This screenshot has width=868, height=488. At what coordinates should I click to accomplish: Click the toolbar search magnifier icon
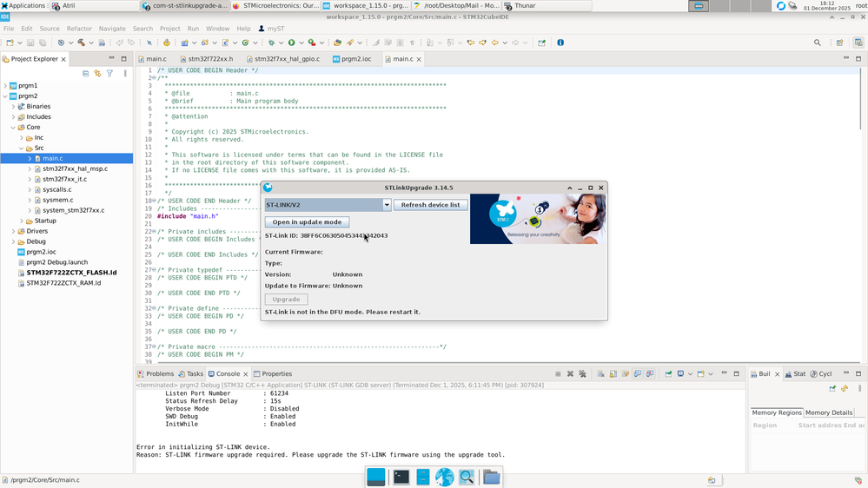click(817, 43)
